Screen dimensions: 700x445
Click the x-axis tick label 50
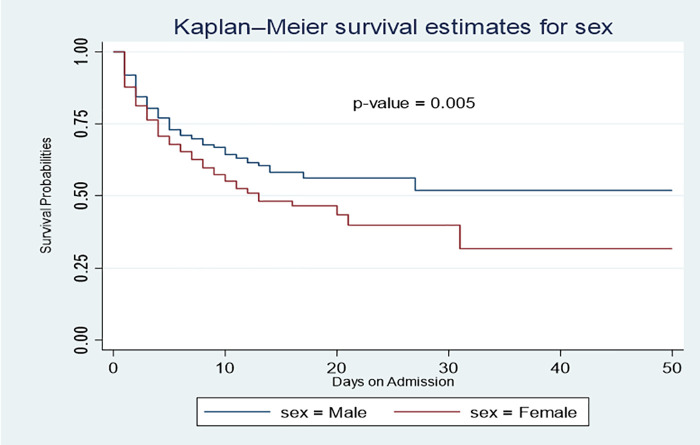click(x=672, y=367)
